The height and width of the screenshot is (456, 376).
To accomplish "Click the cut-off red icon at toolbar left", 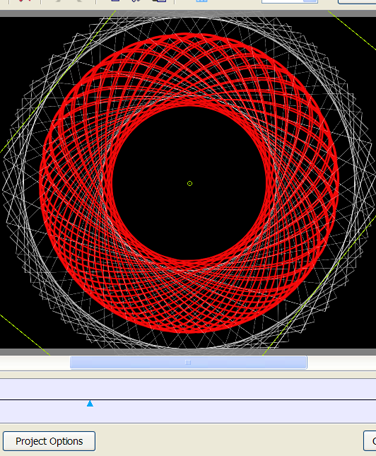I will pyautogui.click(x=25, y=1).
